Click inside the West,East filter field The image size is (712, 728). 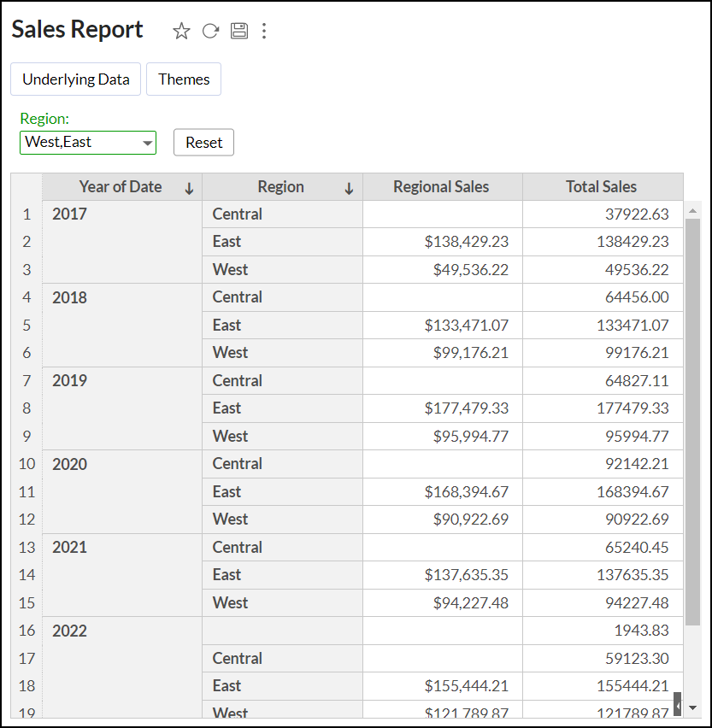pyautogui.click(x=77, y=142)
